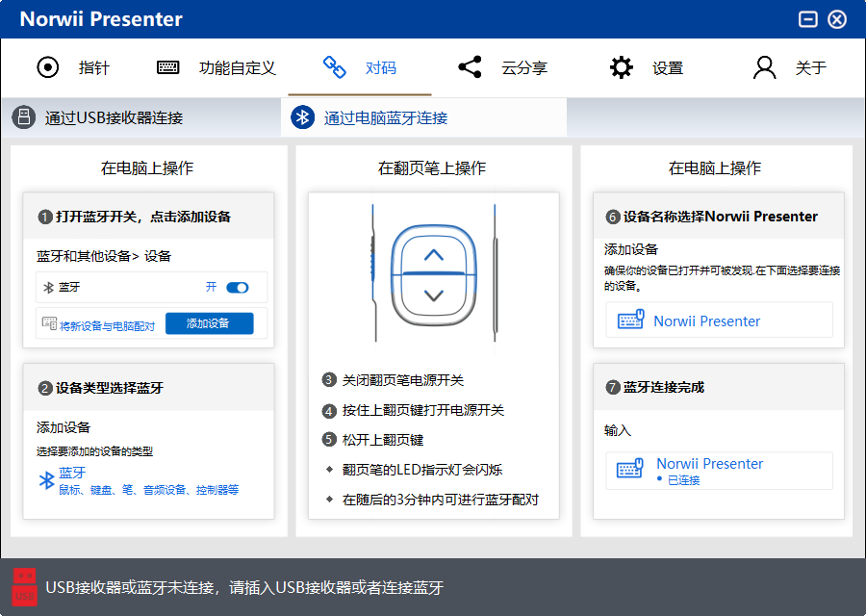The width and height of the screenshot is (866, 616).
Task: Click step 按住上翻页键打开电源开关
Action: pos(423,410)
